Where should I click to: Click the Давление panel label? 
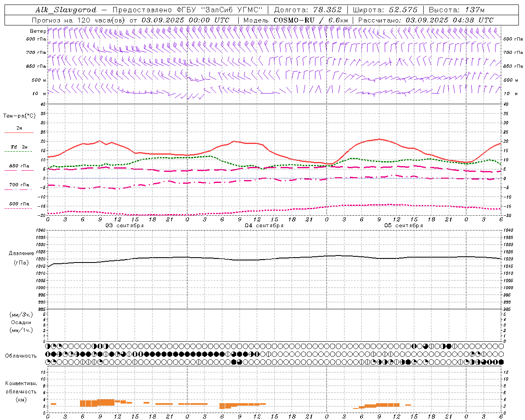point(22,253)
